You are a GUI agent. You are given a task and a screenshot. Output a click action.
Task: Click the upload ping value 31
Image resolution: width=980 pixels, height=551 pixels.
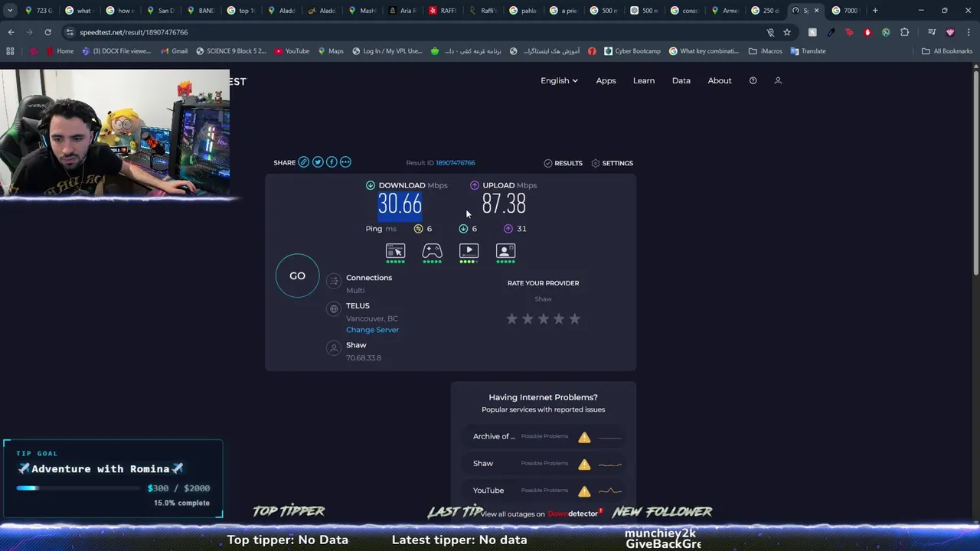tap(521, 229)
